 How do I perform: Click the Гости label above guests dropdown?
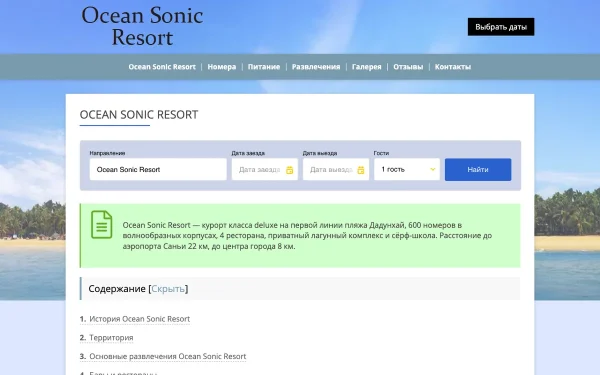[381, 153]
